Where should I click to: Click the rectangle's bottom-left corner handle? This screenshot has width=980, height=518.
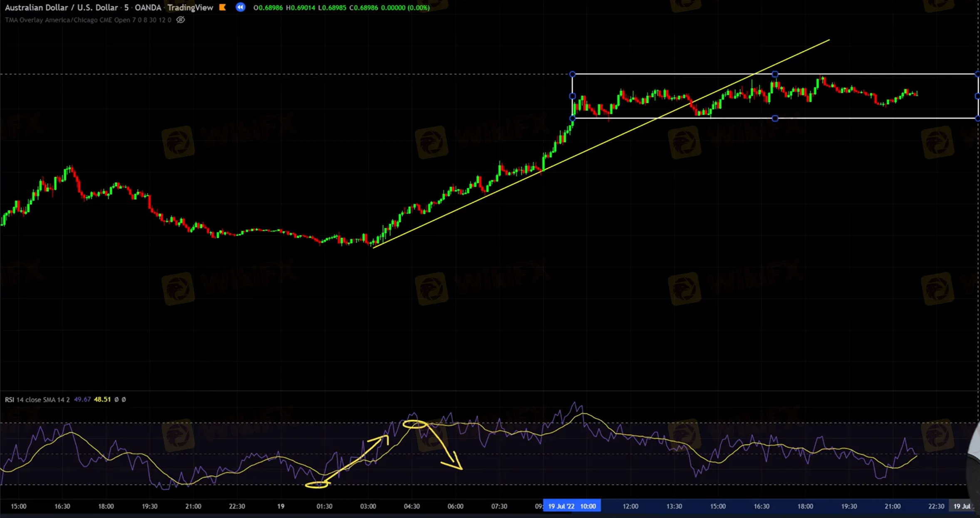572,119
